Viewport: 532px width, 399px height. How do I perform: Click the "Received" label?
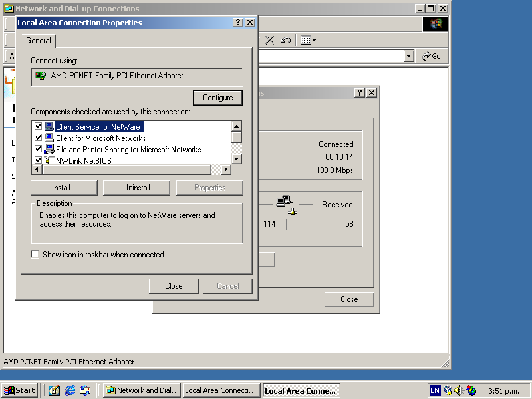tap(337, 205)
